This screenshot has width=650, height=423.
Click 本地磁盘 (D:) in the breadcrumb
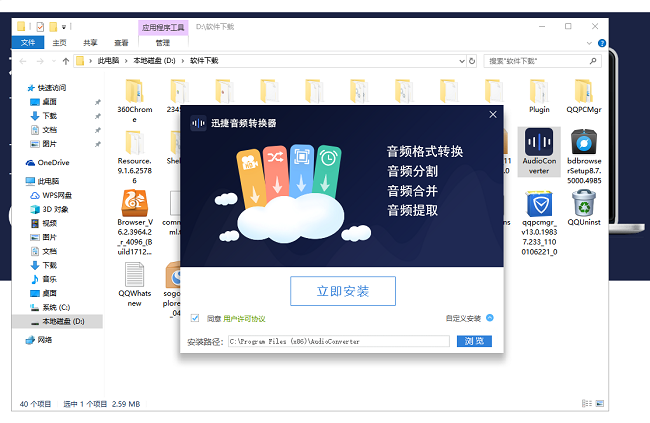(x=154, y=61)
